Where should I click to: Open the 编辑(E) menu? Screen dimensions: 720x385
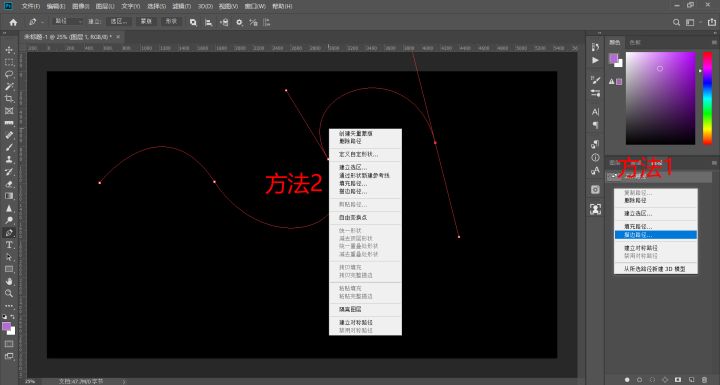point(56,6)
